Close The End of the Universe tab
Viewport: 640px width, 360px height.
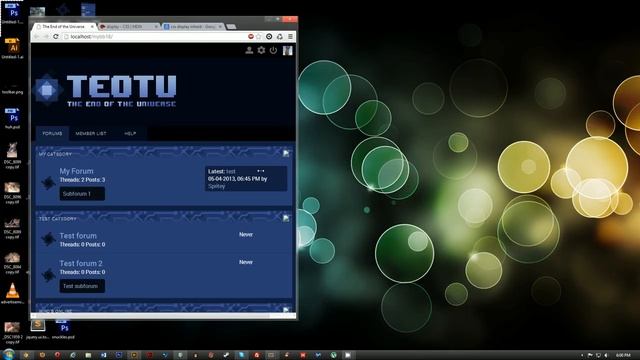coord(92,27)
